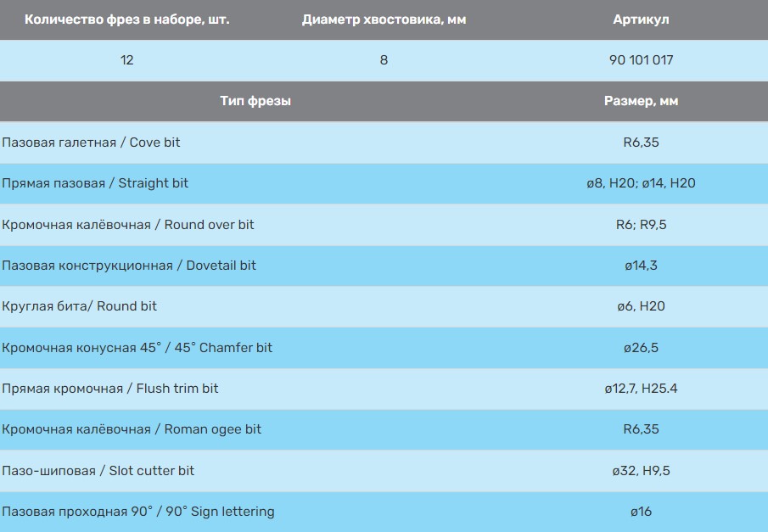Click the 'Round bit' row label
The height and width of the screenshot is (532, 768).
(x=80, y=306)
